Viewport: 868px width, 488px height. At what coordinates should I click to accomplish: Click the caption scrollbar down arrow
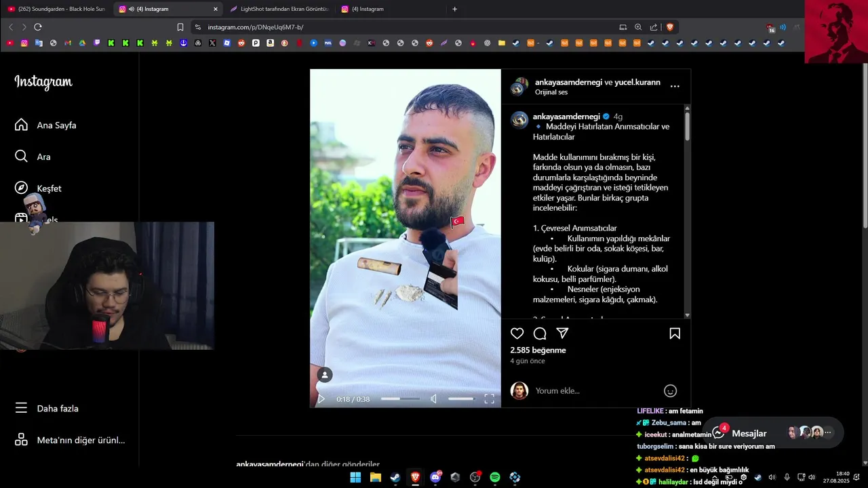click(687, 315)
